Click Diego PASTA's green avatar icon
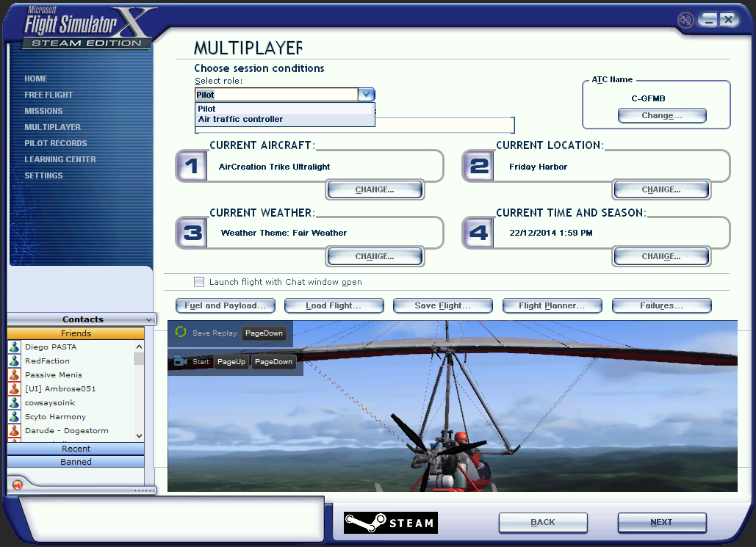The width and height of the screenshot is (756, 547). point(14,347)
